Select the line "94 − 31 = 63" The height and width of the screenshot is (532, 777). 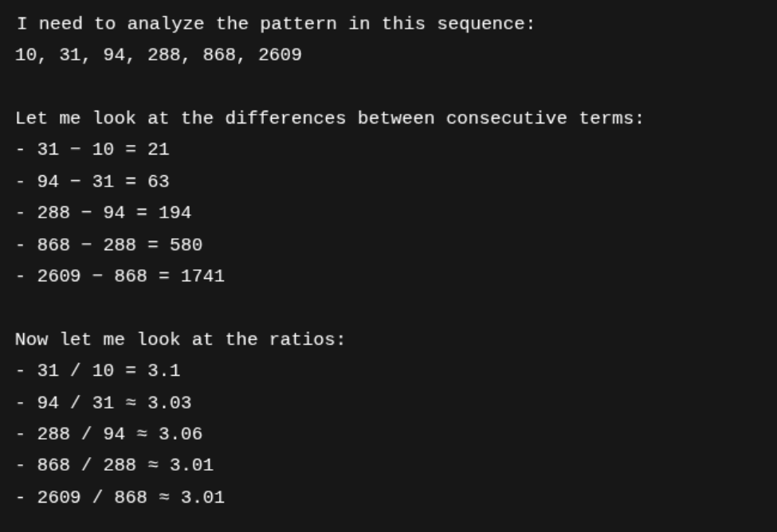click(x=103, y=182)
